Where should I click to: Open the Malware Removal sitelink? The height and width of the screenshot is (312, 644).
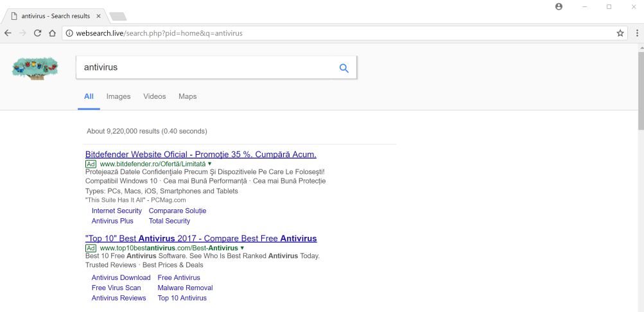tap(185, 288)
